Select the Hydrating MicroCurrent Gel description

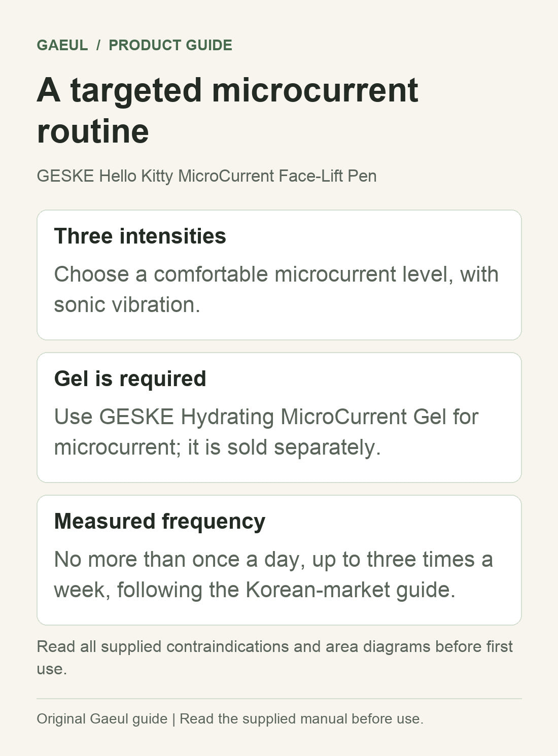[x=266, y=432]
